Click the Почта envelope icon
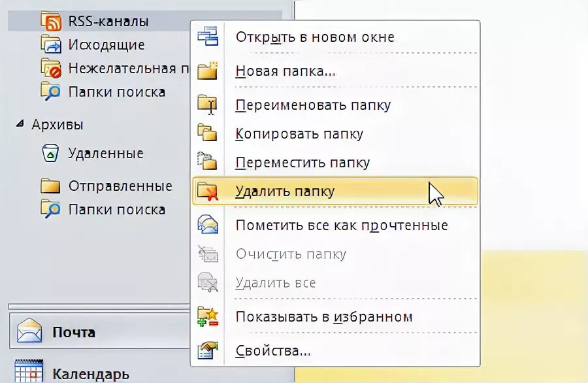The height and width of the screenshot is (383, 588). click(29, 331)
